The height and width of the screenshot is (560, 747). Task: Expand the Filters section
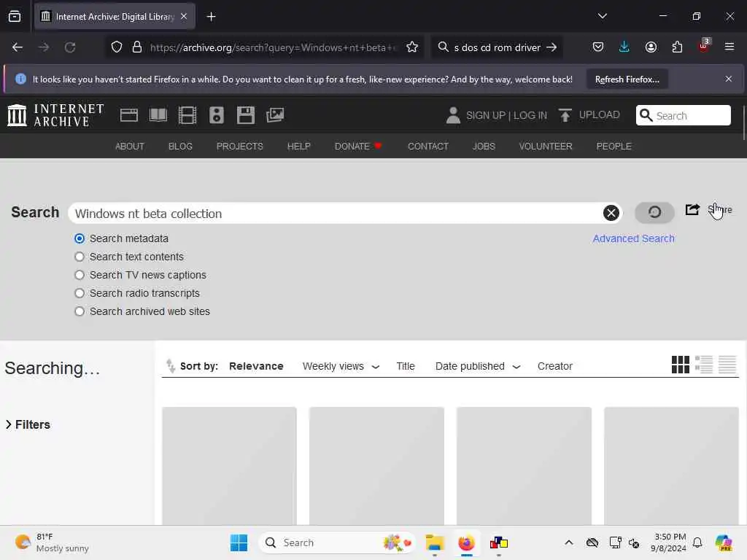[x=28, y=424]
